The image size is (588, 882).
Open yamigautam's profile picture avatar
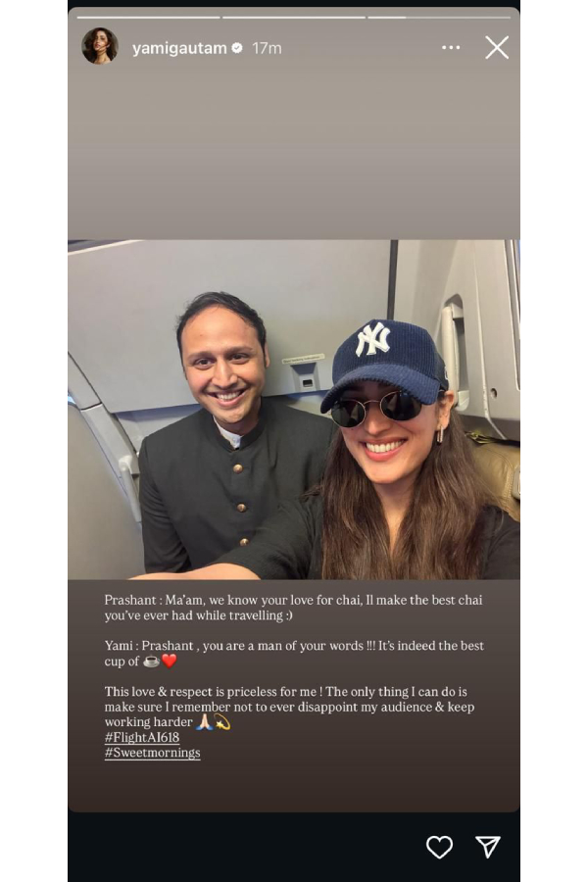(100, 46)
